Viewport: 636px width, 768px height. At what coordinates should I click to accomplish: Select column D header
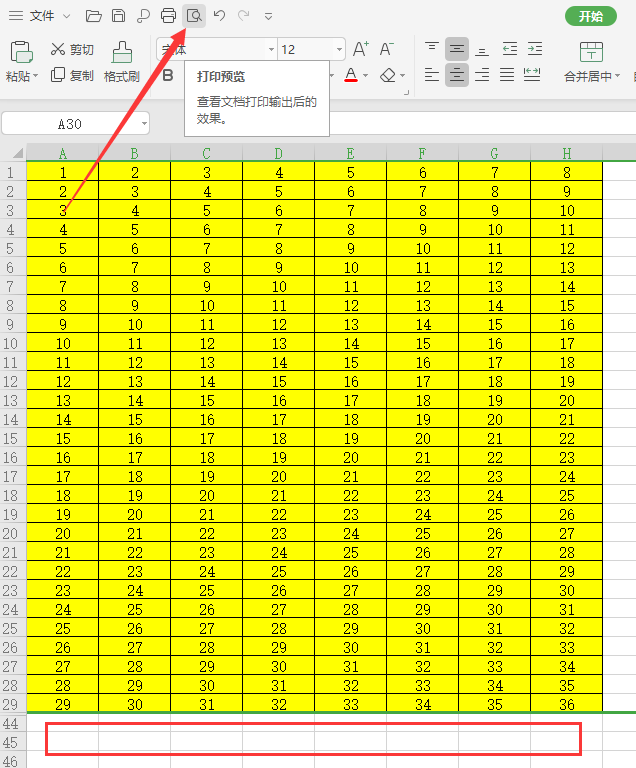click(x=278, y=154)
